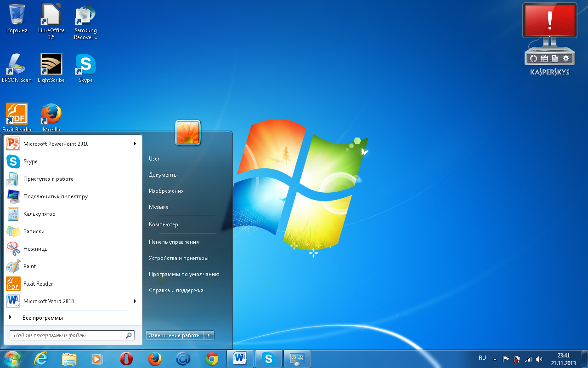Launch Skype from the desktop shortcut
Image resolution: width=588 pixels, height=368 pixels.
(x=85, y=68)
